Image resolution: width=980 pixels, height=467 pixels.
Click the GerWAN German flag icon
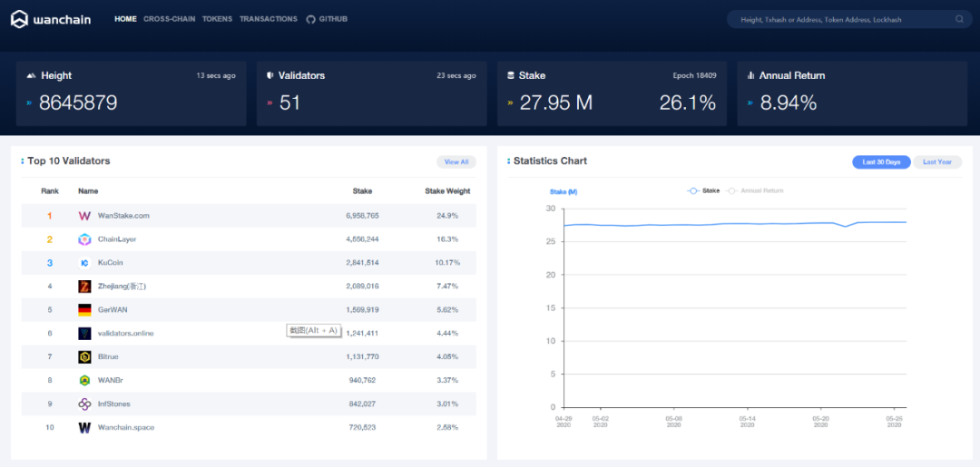point(84,309)
